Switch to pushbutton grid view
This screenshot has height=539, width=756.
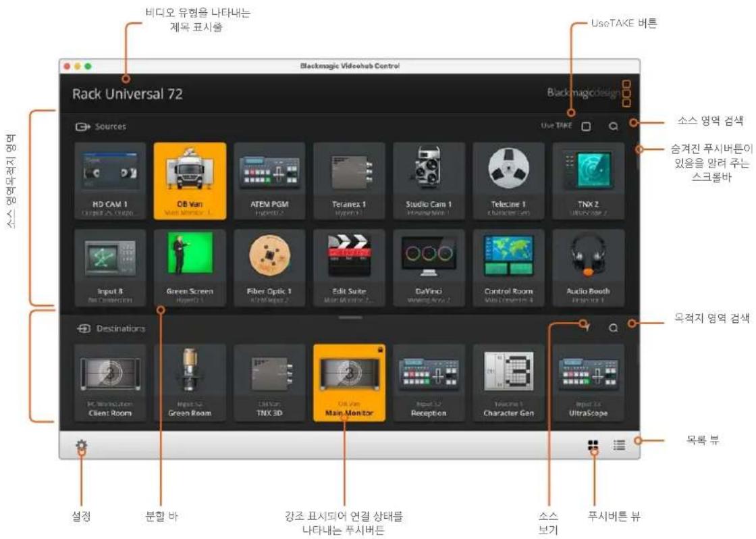coord(593,445)
